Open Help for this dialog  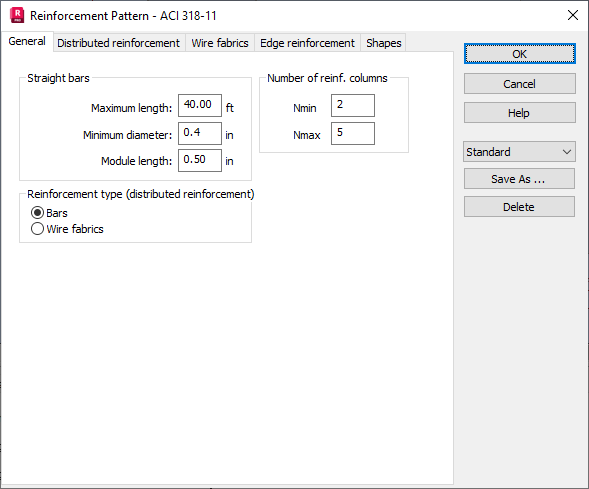point(520,113)
